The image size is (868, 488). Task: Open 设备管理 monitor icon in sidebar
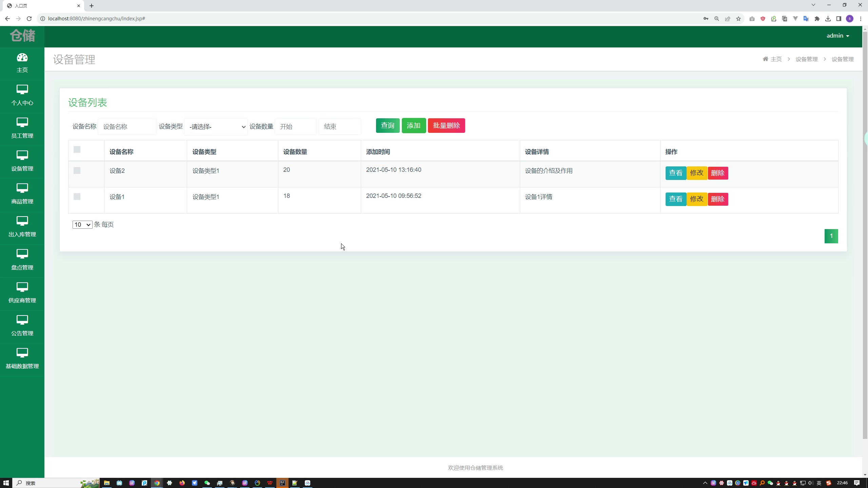tap(22, 155)
